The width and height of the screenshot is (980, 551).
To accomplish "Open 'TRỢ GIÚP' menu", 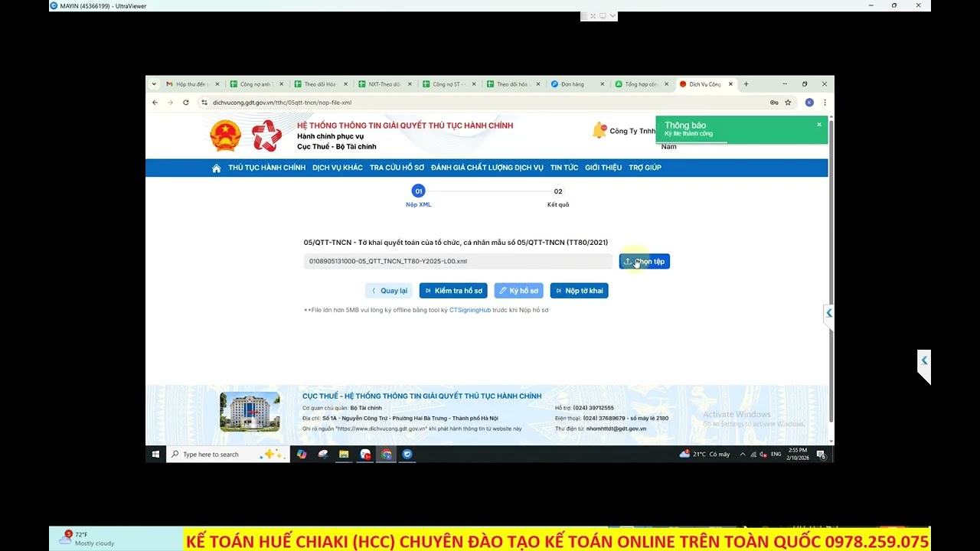I will click(645, 168).
